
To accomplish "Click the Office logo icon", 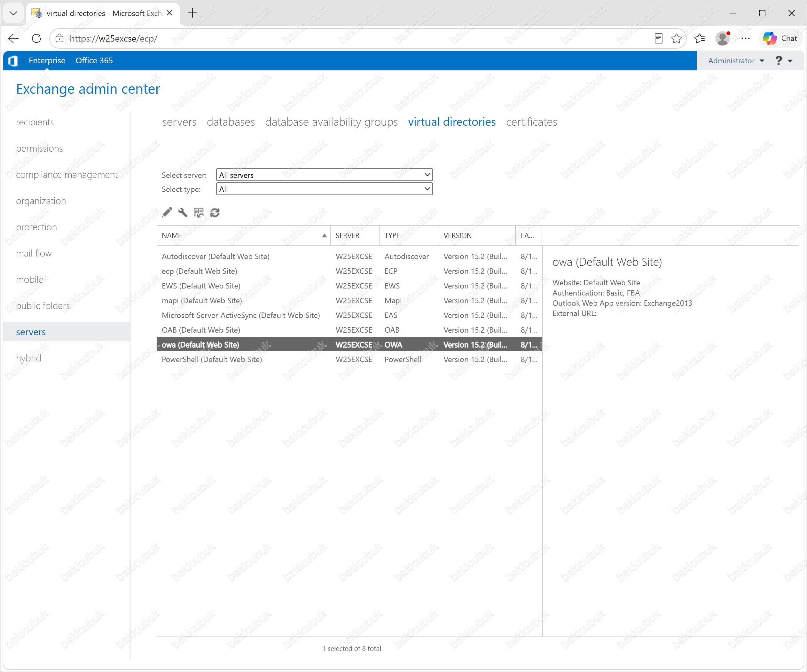I will (13, 60).
